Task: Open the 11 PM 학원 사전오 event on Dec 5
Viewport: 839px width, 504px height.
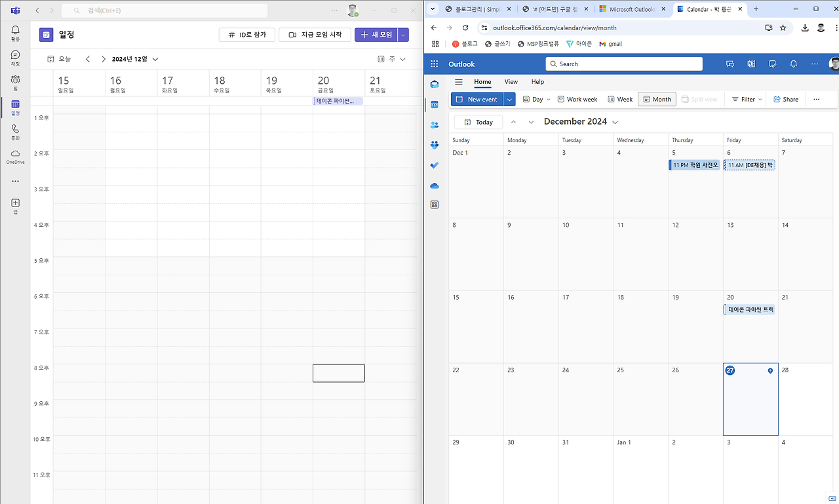Action: [x=695, y=165]
